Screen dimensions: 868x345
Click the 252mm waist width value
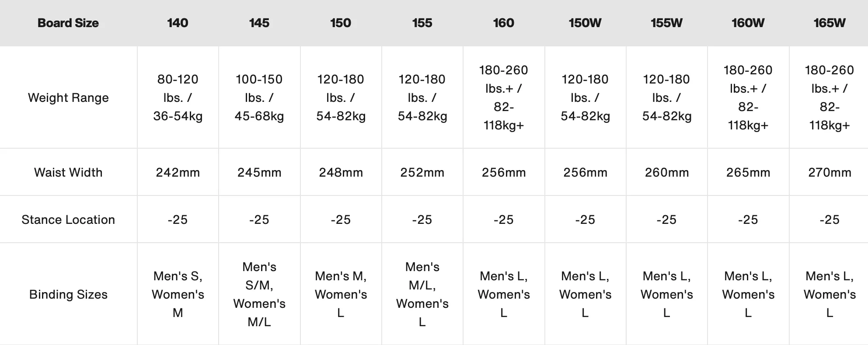(422, 172)
